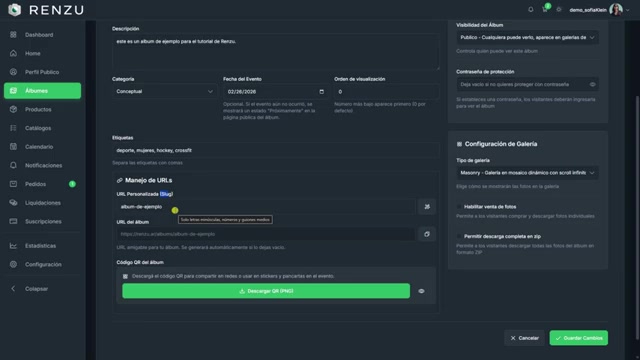Click the Renzu logo icon
Screen dimensions: 640x360
15,9
